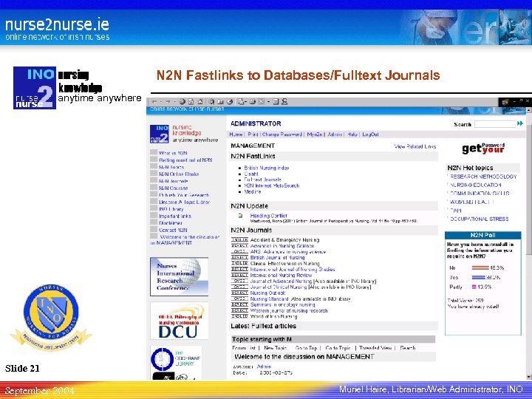Screen dimensions: 532x399
Task: Open Home in the administrator menu
Action: tap(236, 134)
